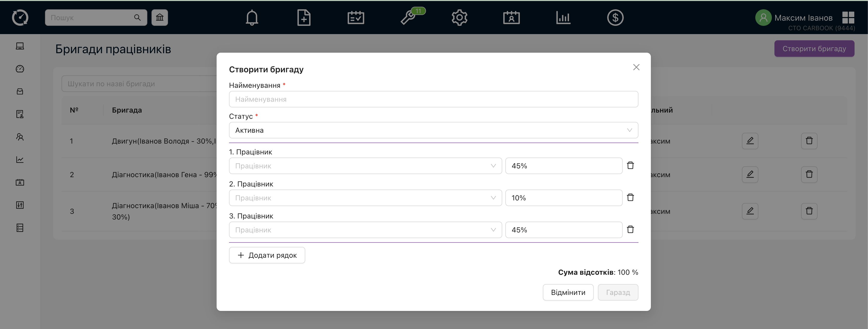Click the Додати рядок button
868x329 pixels.
(x=267, y=255)
